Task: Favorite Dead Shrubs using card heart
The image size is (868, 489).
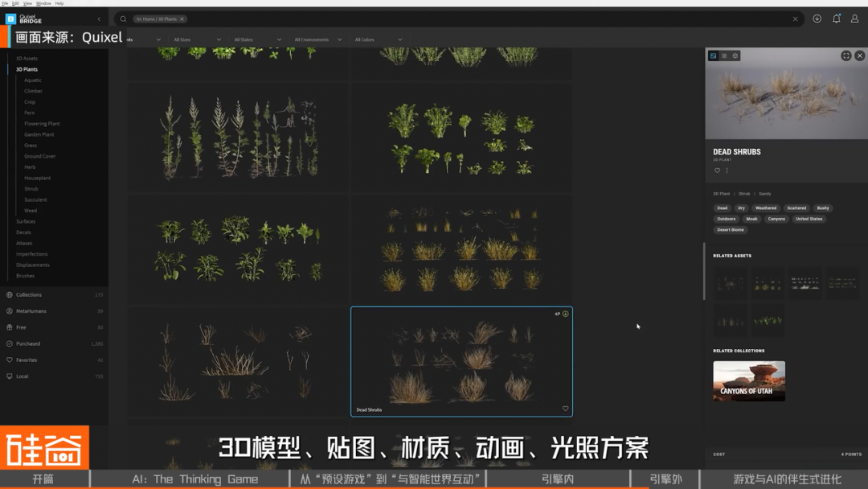Action: point(565,409)
